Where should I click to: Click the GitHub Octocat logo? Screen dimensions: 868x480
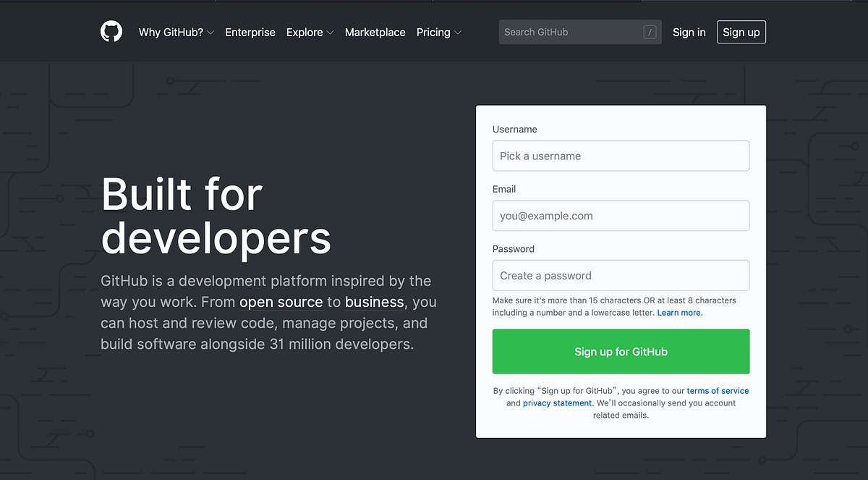point(111,32)
